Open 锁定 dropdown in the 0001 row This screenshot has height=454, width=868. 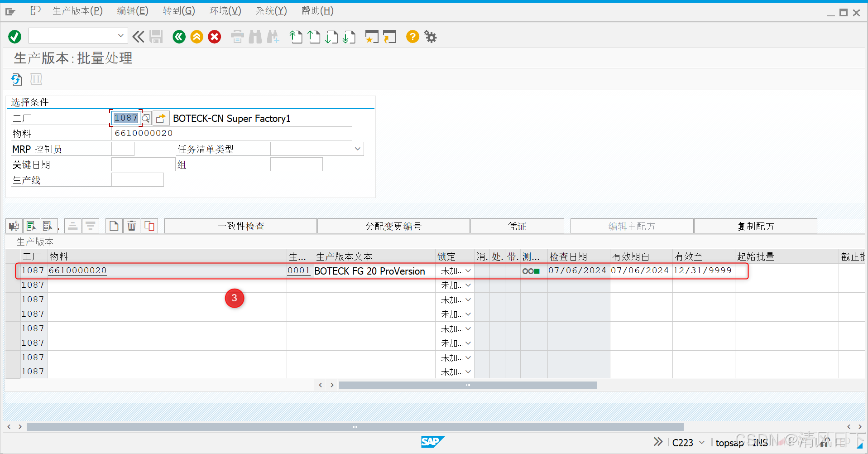(468, 270)
